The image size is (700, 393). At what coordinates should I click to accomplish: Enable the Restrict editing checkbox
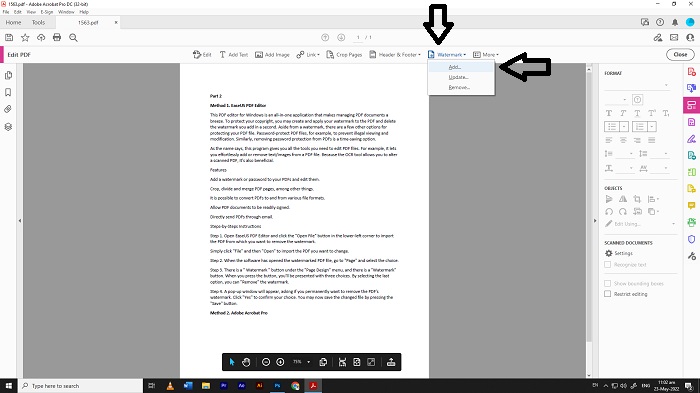click(608, 294)
